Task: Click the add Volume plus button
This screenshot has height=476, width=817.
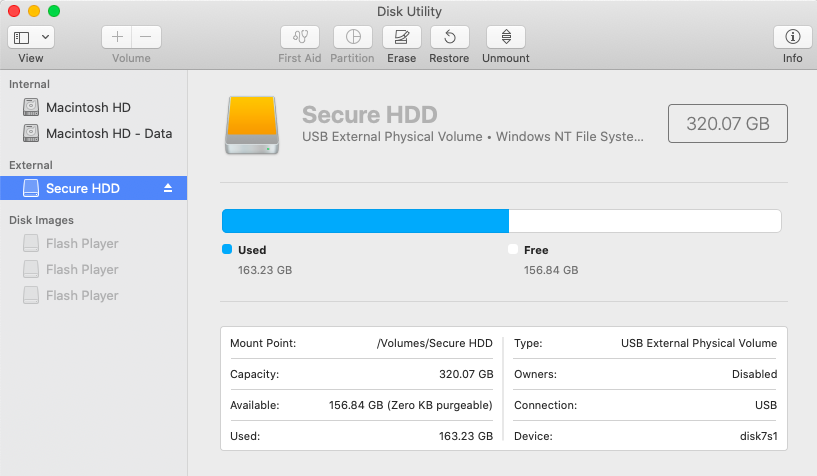Action: point(117,37)
